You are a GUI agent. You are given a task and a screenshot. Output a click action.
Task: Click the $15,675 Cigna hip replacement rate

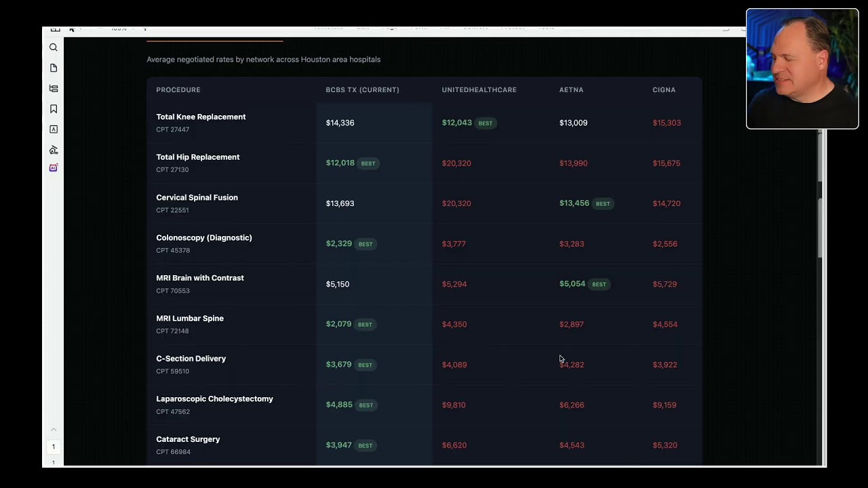(x=667, y=163)
